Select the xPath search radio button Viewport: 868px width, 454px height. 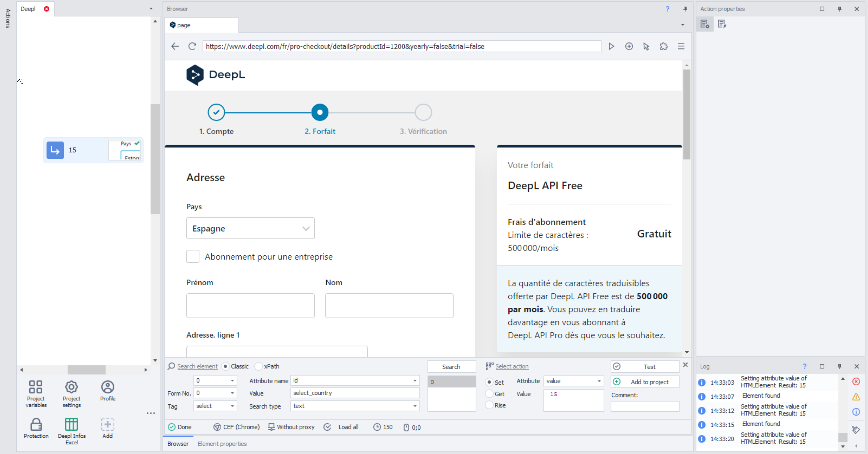coord(258,366)
